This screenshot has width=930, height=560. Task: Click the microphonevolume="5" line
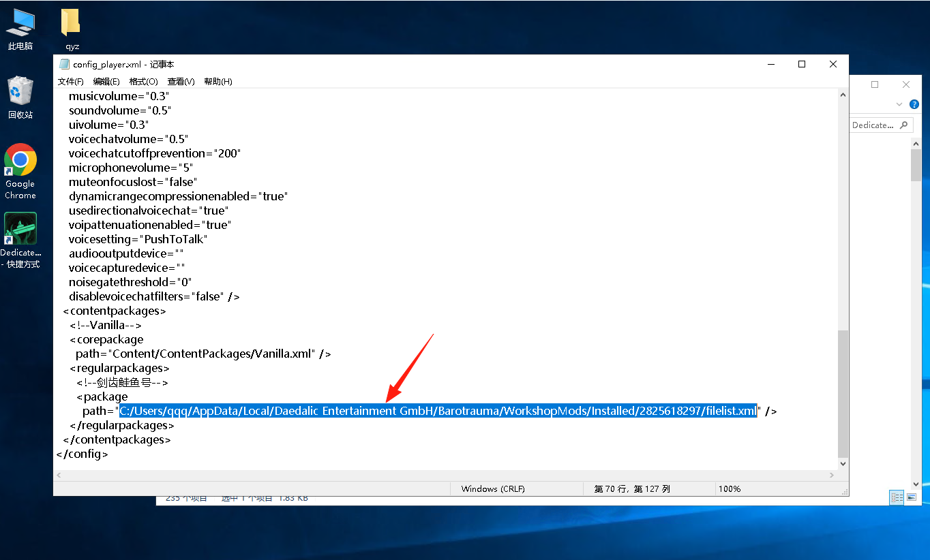[131, 168]
